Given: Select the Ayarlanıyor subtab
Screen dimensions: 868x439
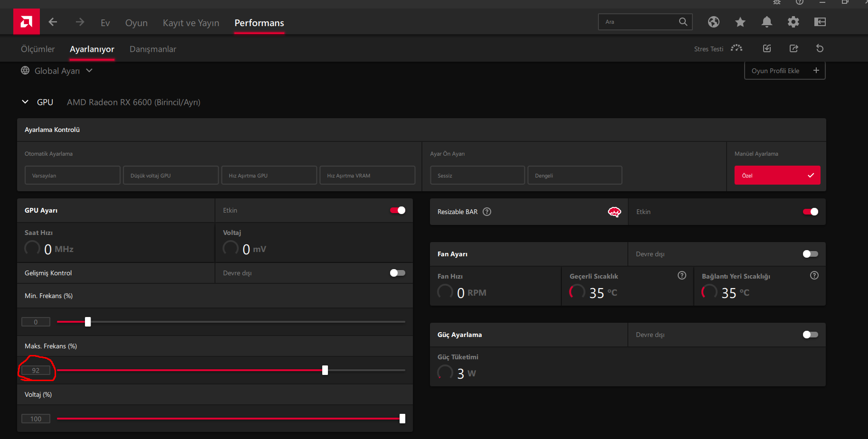Looking at the screenshot, I should pyautogui.click(x=92, y=49).
